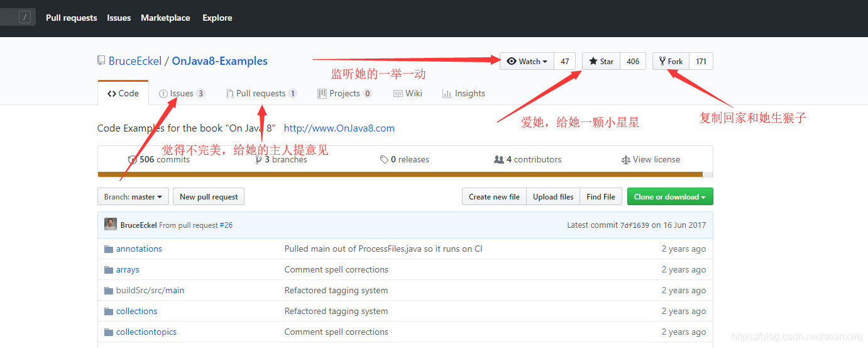Click Find File button
The width and height of the screenshot is (868, 348).
click(601, 196)
